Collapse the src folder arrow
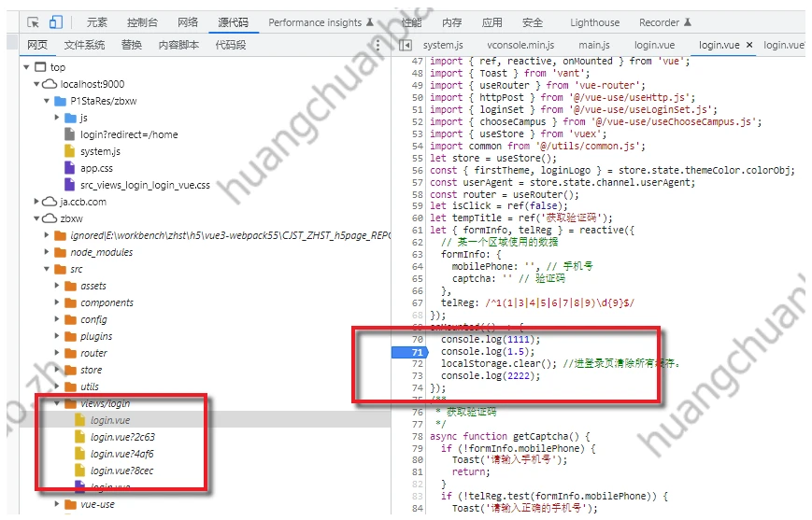Image resolution: width=812 pixels, height=520 pixels. tap(47, 269)
